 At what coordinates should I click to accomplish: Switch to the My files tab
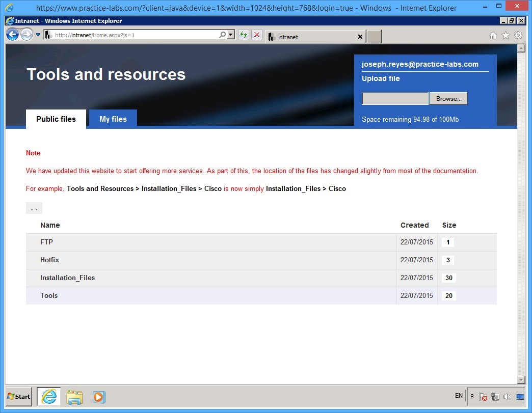click(113, 119)
